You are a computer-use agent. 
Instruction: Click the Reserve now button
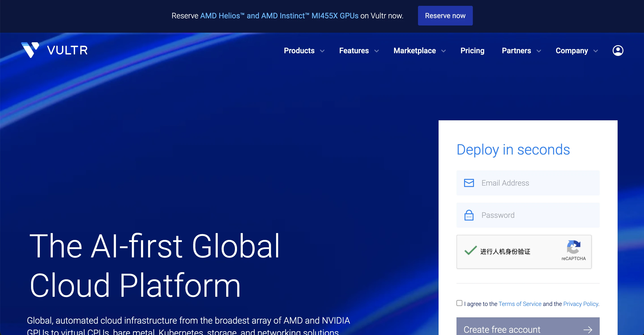(445, 15)
